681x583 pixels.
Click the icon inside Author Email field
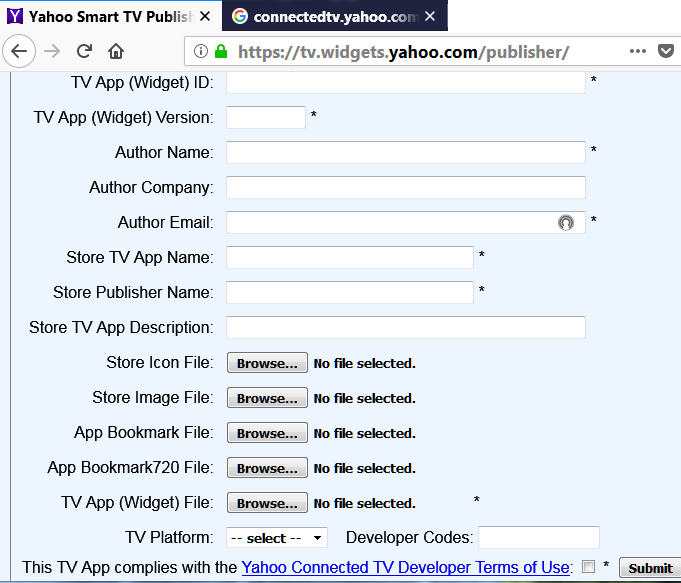point(566,222)
